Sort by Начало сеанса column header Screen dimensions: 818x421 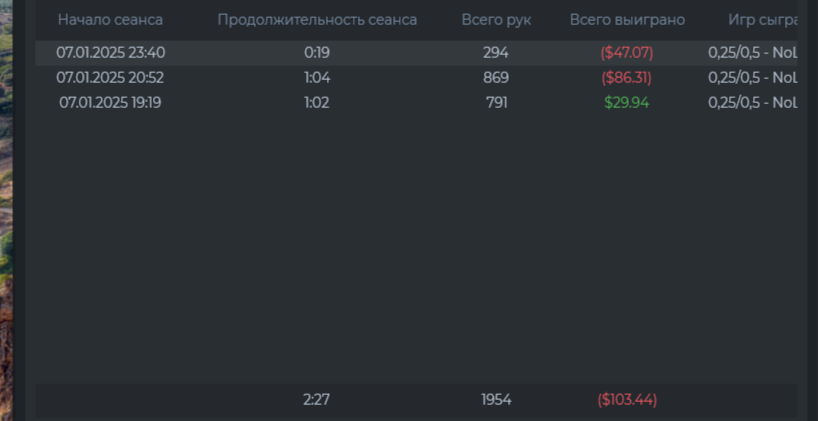coord(110,20)
